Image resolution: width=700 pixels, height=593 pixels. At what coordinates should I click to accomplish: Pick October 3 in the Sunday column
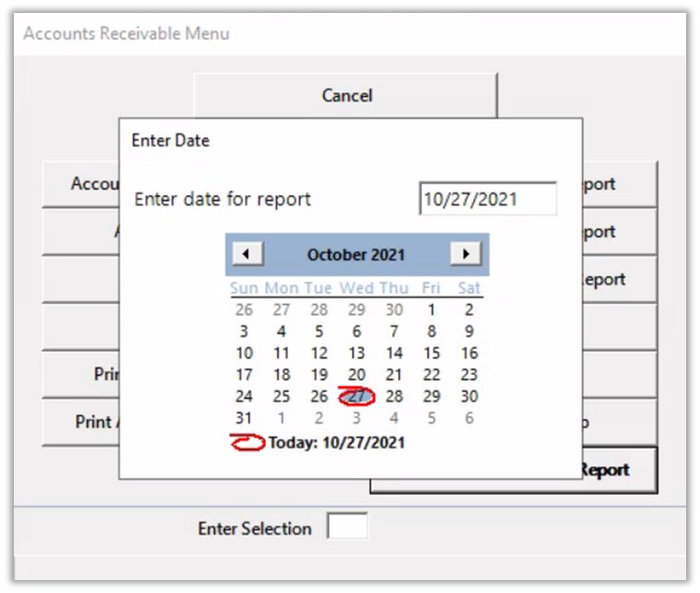(244, 331)
